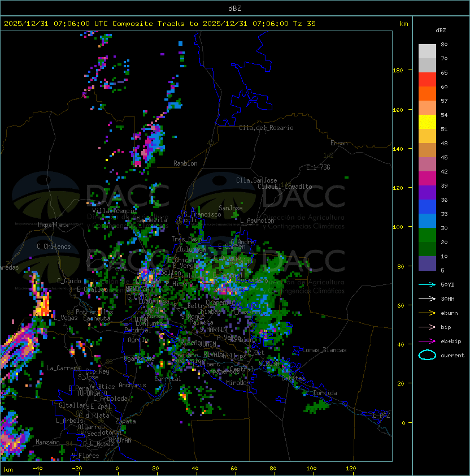Screen dimensions: 470x476
Task: Click the 'Clla.del_Rosario' map label
Action: point(266,128)
